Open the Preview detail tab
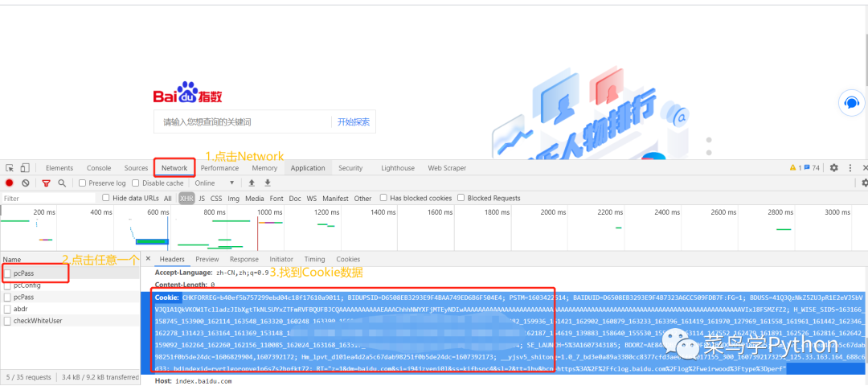 207,259
